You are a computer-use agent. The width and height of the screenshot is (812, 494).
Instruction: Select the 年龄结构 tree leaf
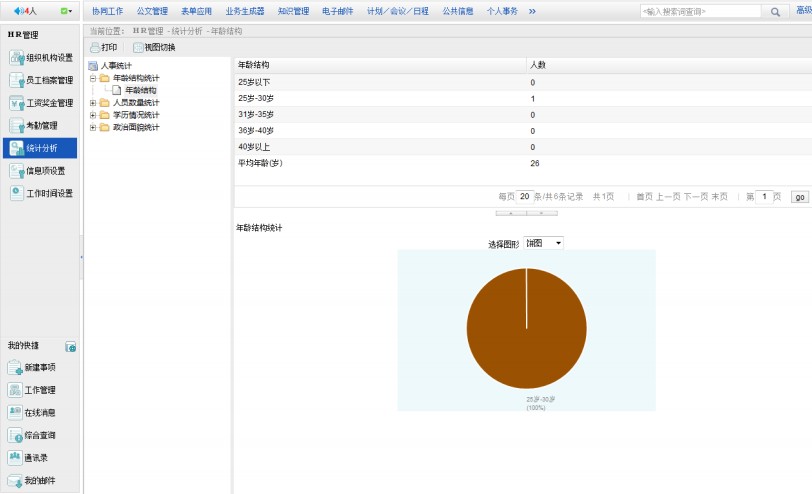(x=140, y=90)
